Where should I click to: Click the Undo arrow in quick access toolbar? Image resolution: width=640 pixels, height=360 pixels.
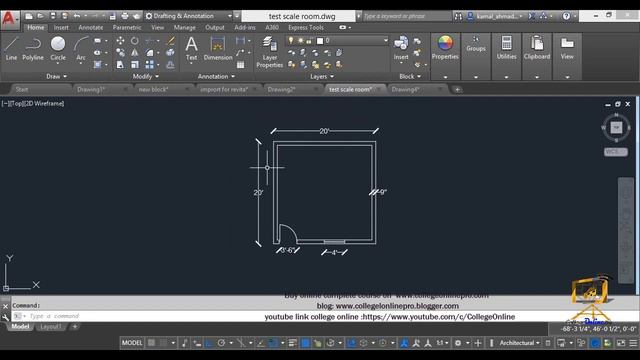point(77,16)
